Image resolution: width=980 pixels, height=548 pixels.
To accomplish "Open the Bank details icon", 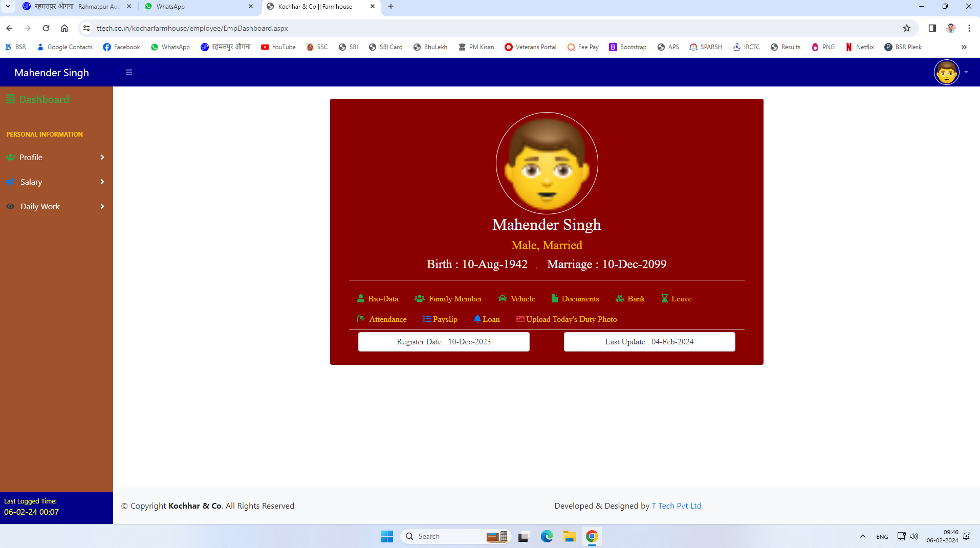I will pos(620,298).
